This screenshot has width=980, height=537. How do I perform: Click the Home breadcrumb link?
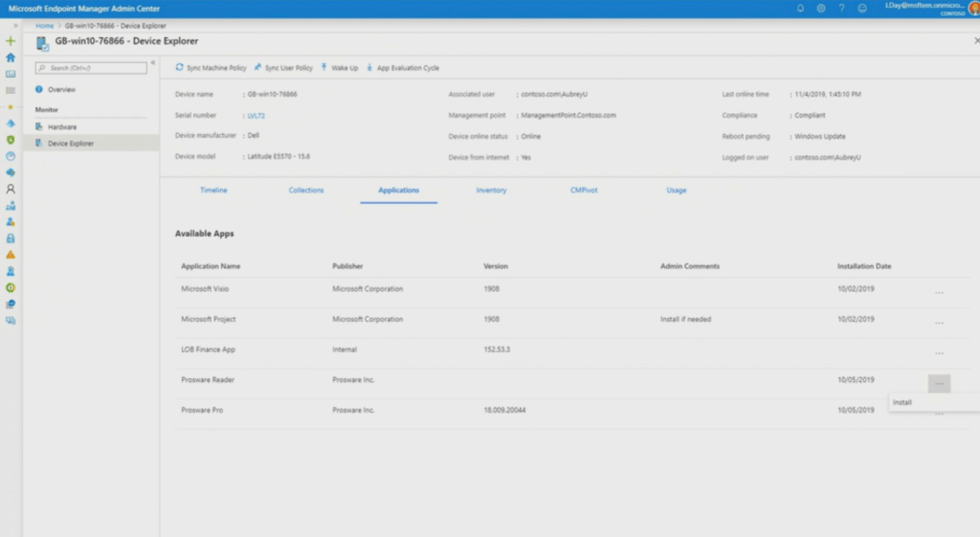click(44, 26)
